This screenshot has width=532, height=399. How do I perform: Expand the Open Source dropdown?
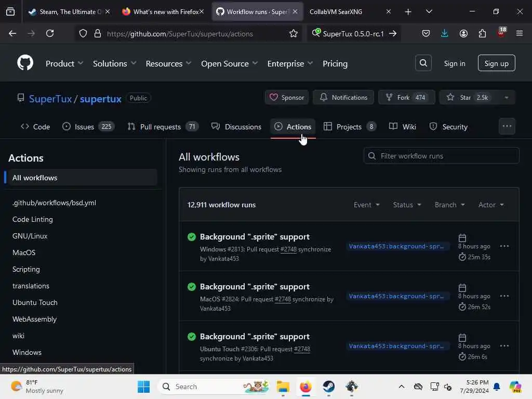229,63
